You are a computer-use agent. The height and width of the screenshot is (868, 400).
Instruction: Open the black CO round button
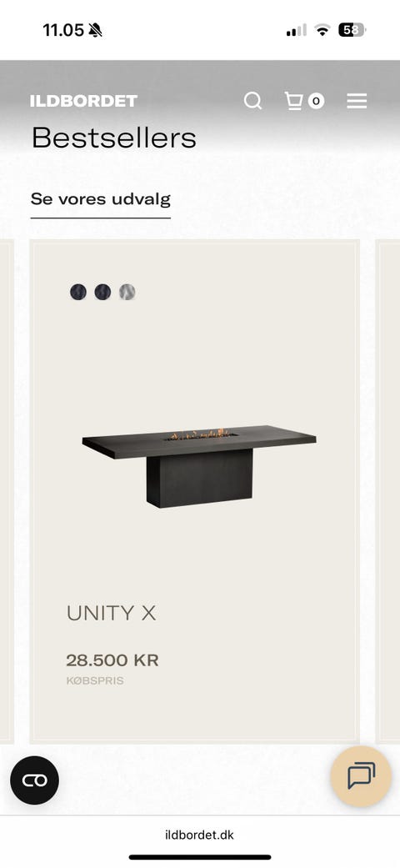pyautogui.click(x=34, y=780)
